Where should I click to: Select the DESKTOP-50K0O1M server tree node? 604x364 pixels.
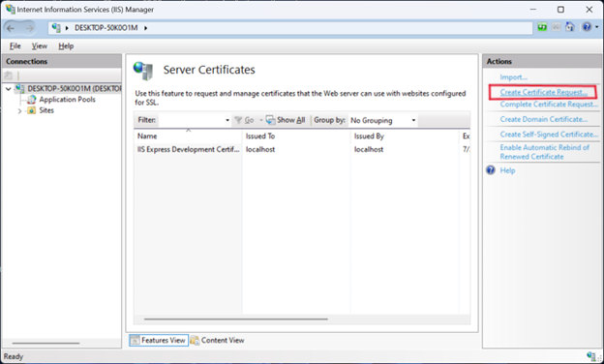point(74,89)
